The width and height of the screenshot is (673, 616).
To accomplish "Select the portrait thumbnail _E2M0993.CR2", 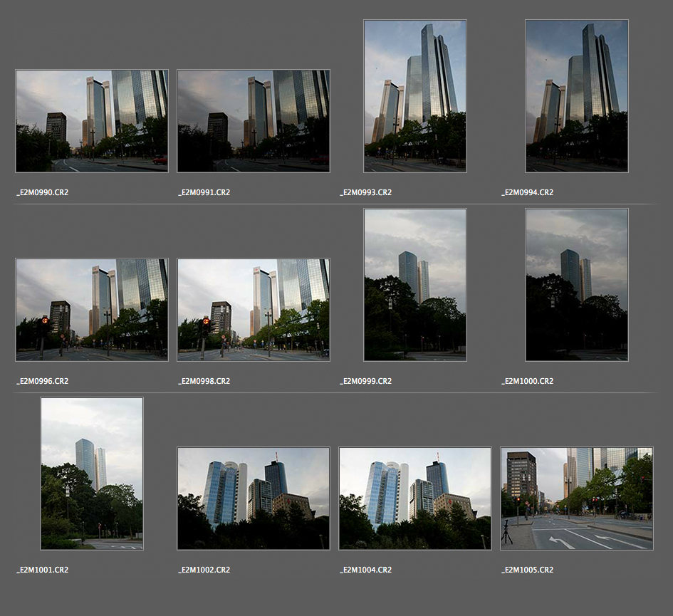I will click(415, 96).
